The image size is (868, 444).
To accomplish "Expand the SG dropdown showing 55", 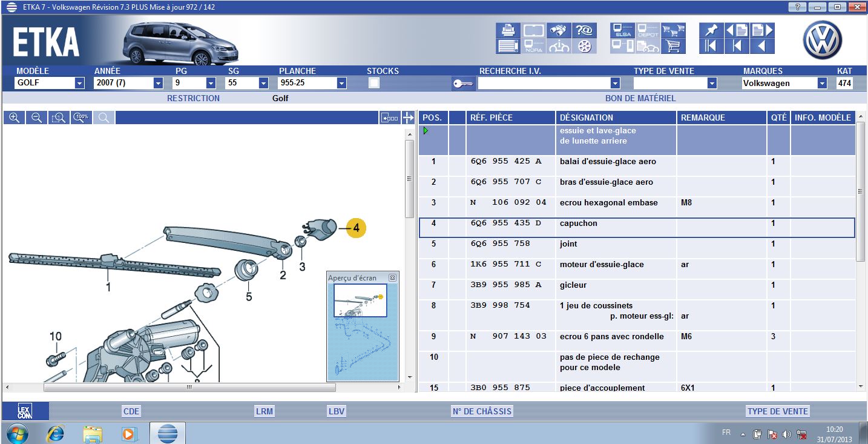I will 263,83.
